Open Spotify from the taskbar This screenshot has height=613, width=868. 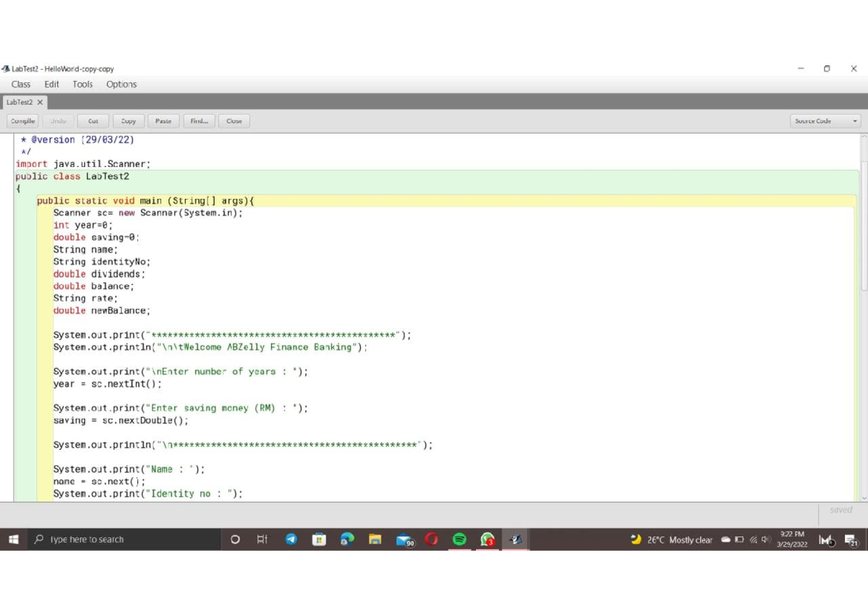459,540
